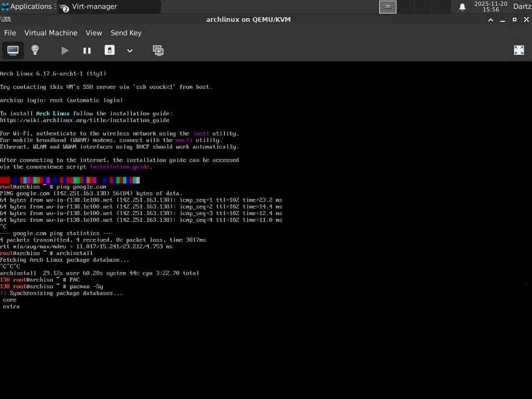Open the notifications bell

(x=462, y=7)
